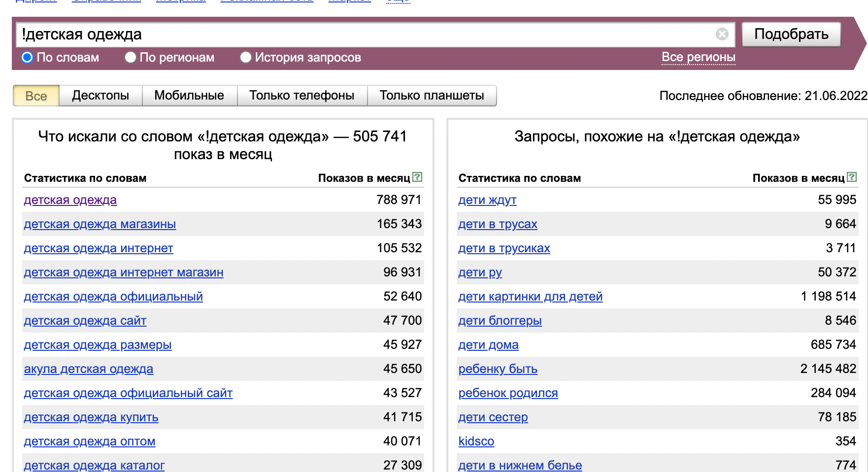Open 'детская одежда официальный сайт' link
This screenshot has width=868, height=472.
[128, 393]
